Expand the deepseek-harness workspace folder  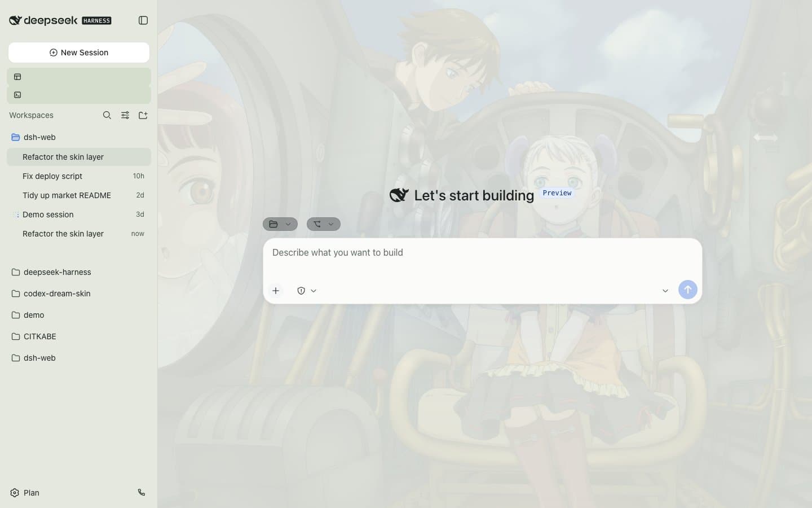click(x=79, y=272)
